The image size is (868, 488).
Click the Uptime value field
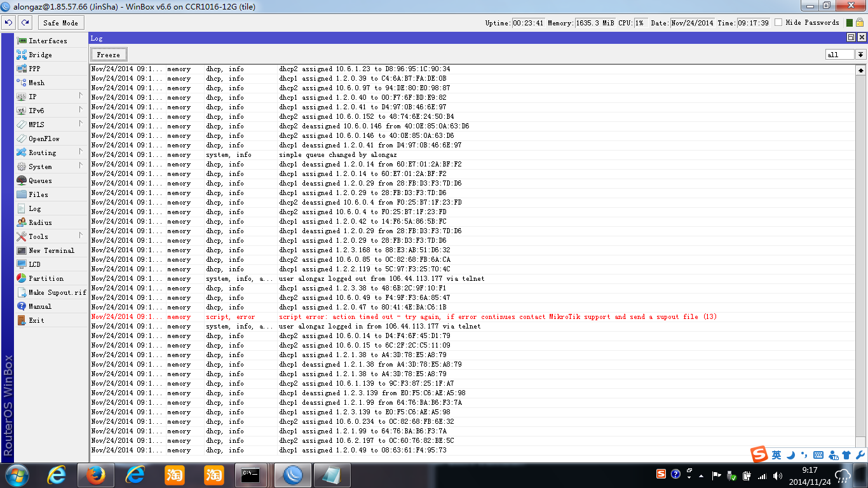pyautogui.click(x=528, y=23)
